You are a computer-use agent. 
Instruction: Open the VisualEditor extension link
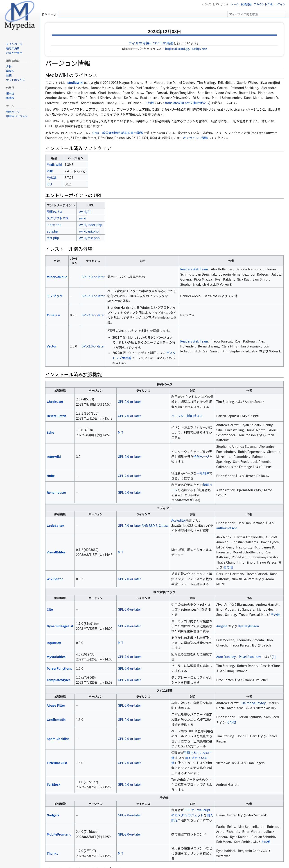click(x=56, y=552)
